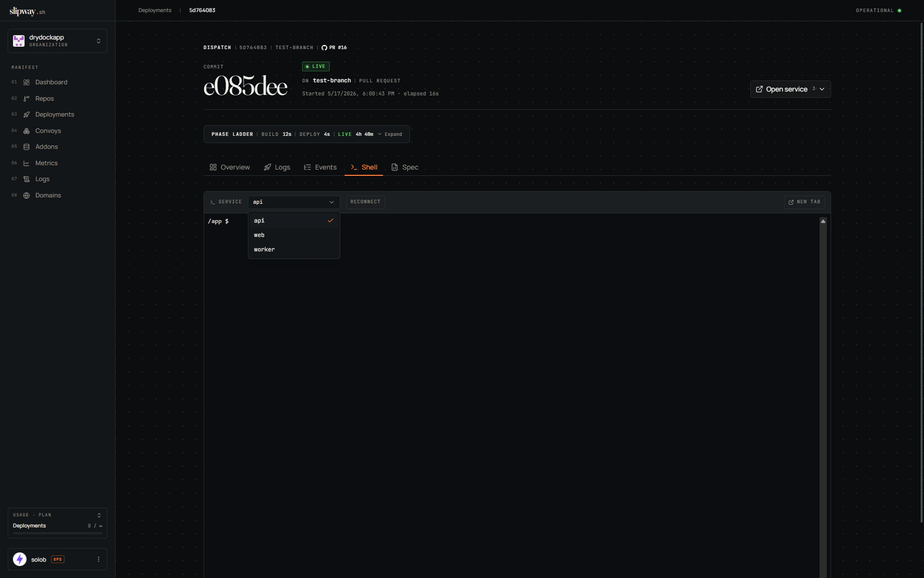Click the terminal scrollbar track

[823, 400]
